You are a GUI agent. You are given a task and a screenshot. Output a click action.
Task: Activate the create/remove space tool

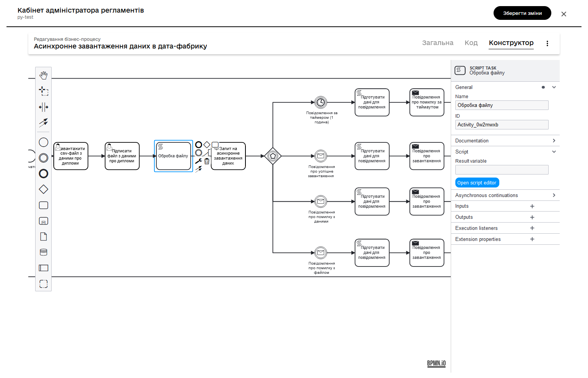click(44, 107)
